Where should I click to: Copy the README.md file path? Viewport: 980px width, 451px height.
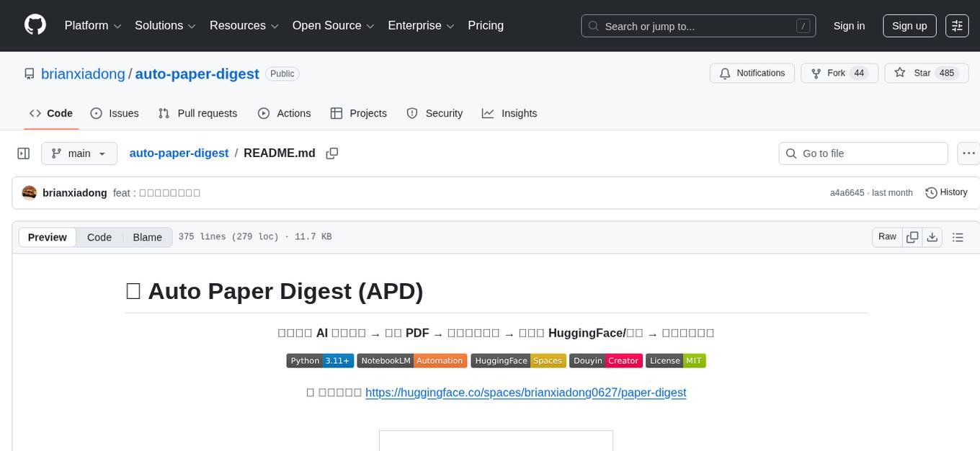[332, 153]
